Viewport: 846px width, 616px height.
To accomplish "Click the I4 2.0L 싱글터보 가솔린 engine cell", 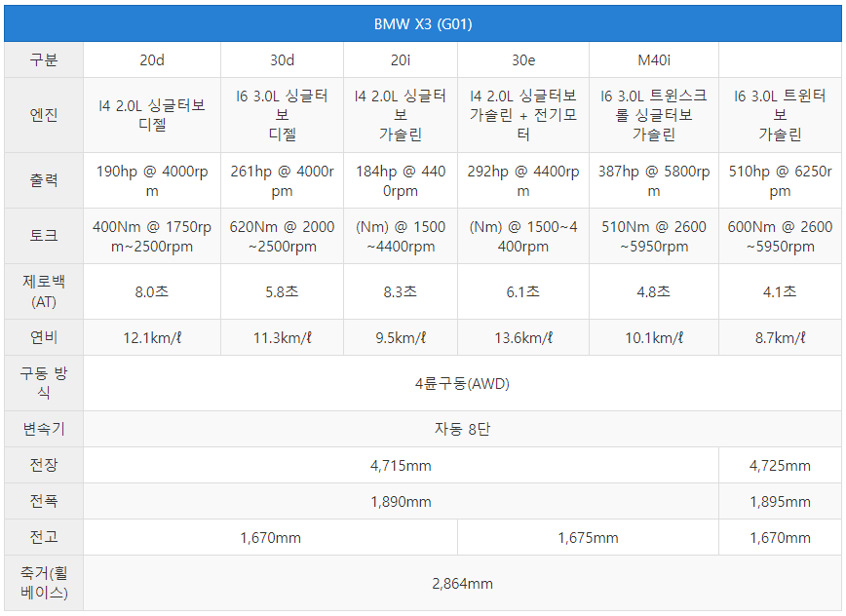I will coord(401,115).
